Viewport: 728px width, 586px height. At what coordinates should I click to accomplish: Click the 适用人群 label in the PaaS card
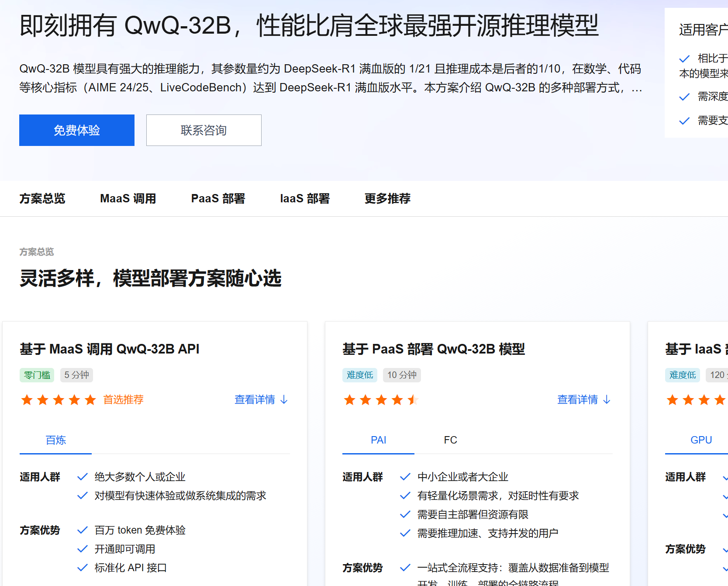click(x=362, y=477)
